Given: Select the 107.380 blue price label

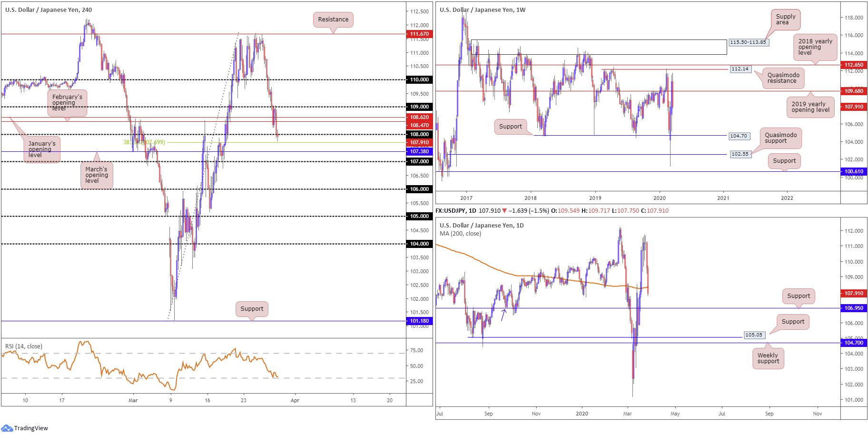Looking at the screenshot, I should point(419,151).
